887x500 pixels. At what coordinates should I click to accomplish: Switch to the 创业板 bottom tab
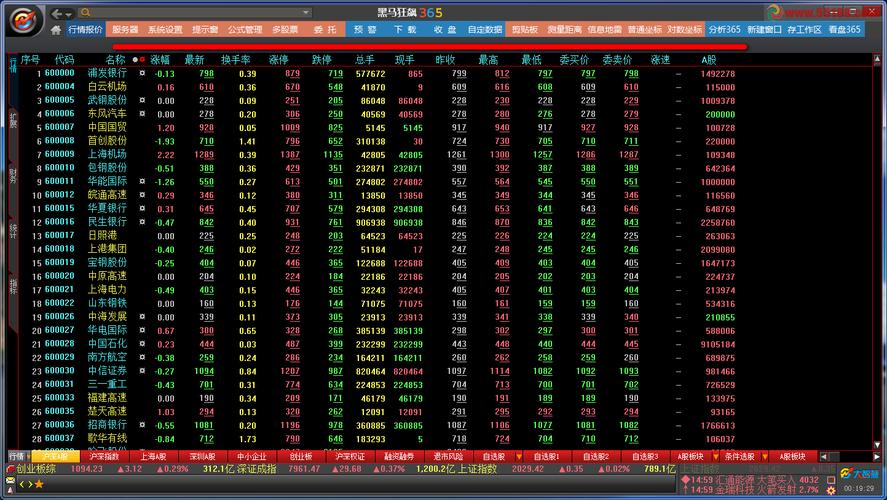pos(301,456)
